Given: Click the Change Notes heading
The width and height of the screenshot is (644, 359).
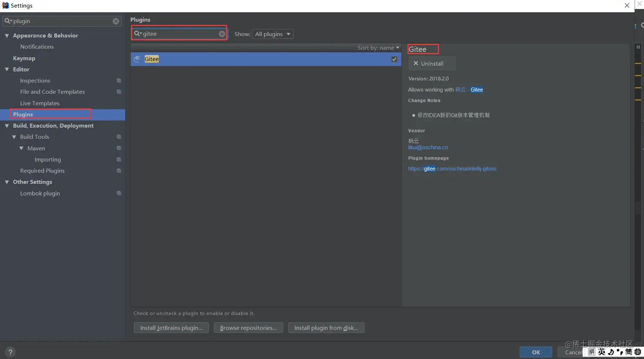Looking at the screenshot, I should [424, 101].
